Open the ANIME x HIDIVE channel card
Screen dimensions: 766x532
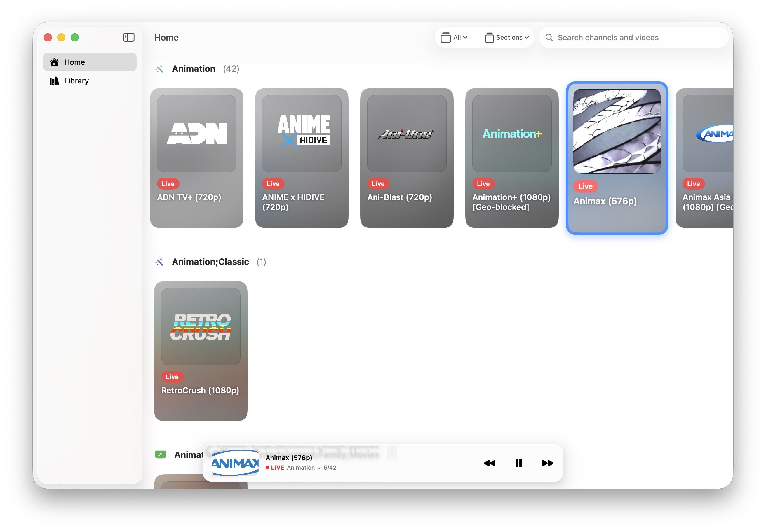[x=301, y=158]
